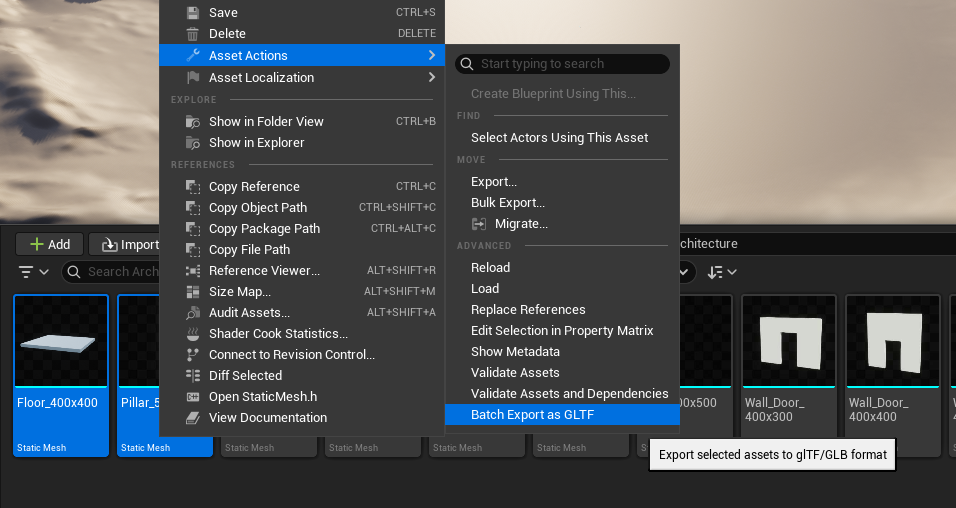Image resolution: width=956 pixels, height=508 pixels.
Task: Click the Reference Viewer icon
Action: [193, 271]
